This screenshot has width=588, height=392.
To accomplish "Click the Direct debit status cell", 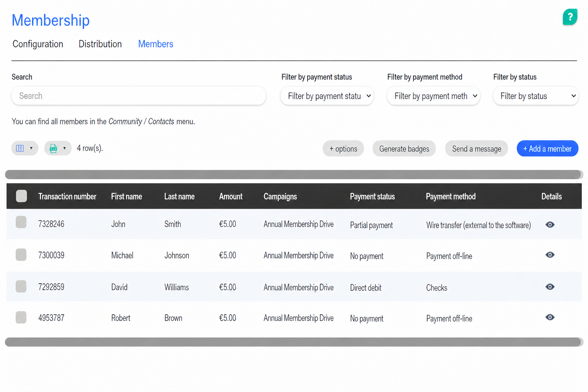I will (x=366, y=288).
